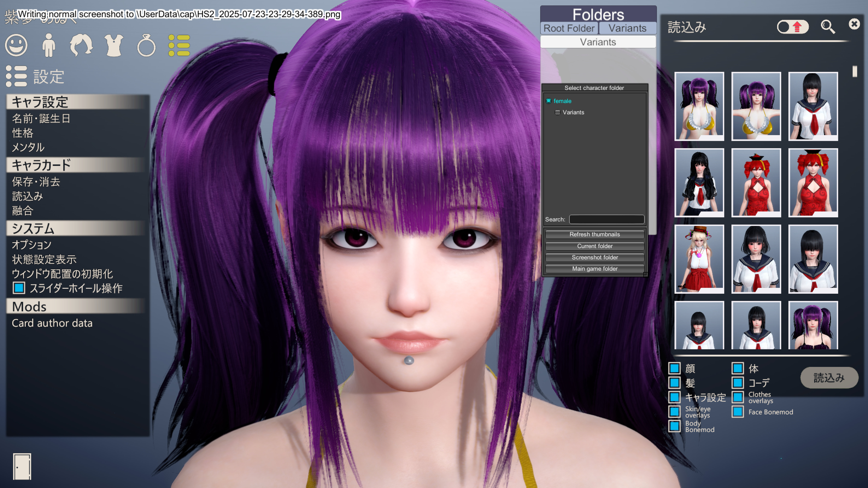
Task: Click the white Variants folder button
Action: 598,42
